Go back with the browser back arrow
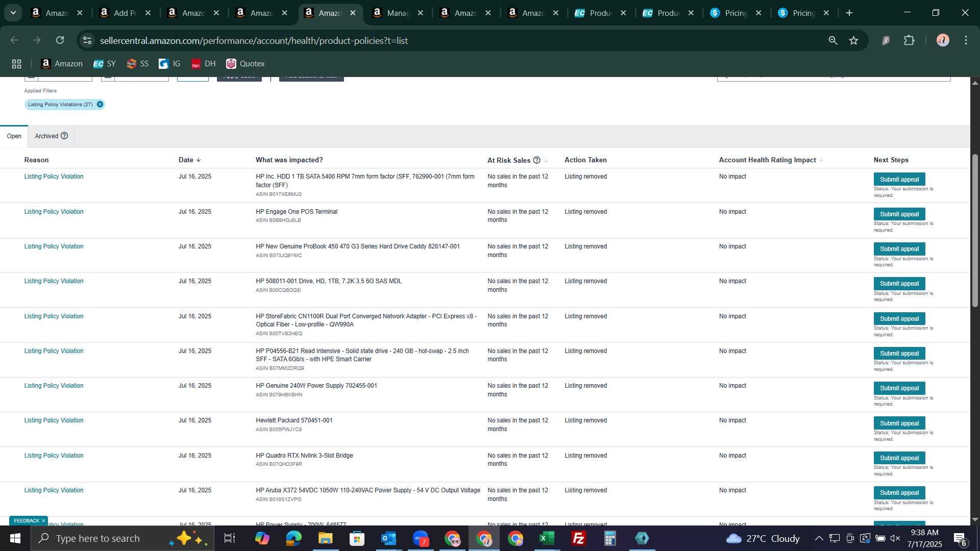This screenshot has width=980, height=551. pyautogui.click(x=14, y=40)
